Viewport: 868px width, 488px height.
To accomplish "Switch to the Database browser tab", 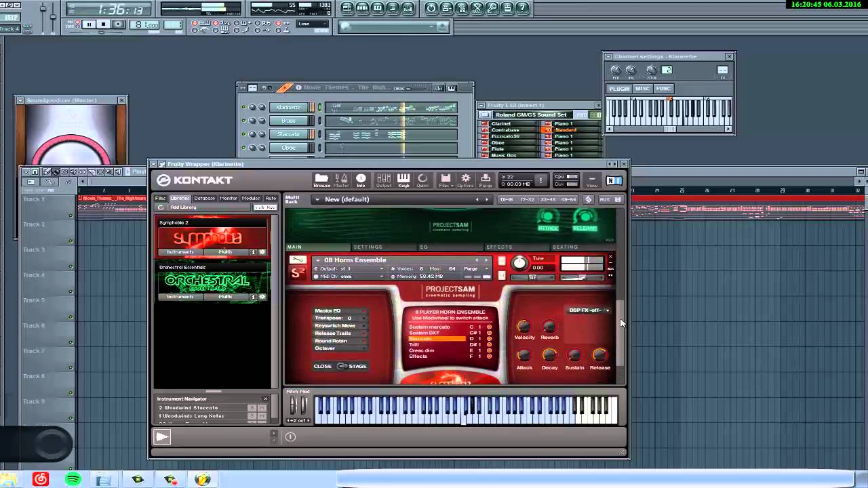I will 204,199.
